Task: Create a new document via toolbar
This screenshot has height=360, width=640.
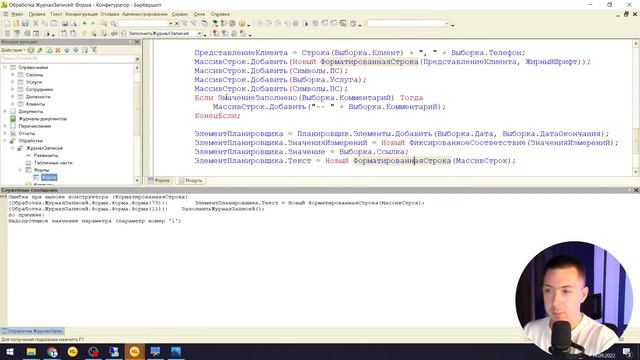Action: point(7,24)
